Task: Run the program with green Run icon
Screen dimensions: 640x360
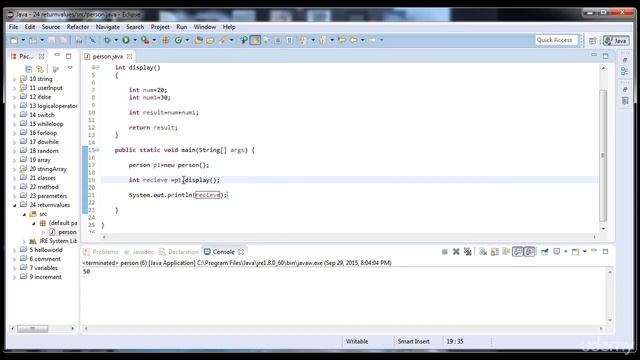Action: coord(126,40)
